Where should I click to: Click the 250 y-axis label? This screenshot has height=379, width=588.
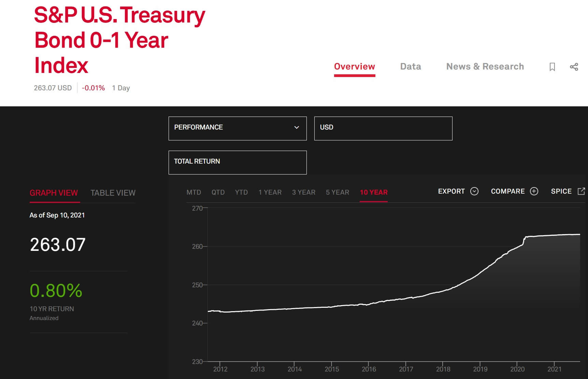[x=197, y=285]
